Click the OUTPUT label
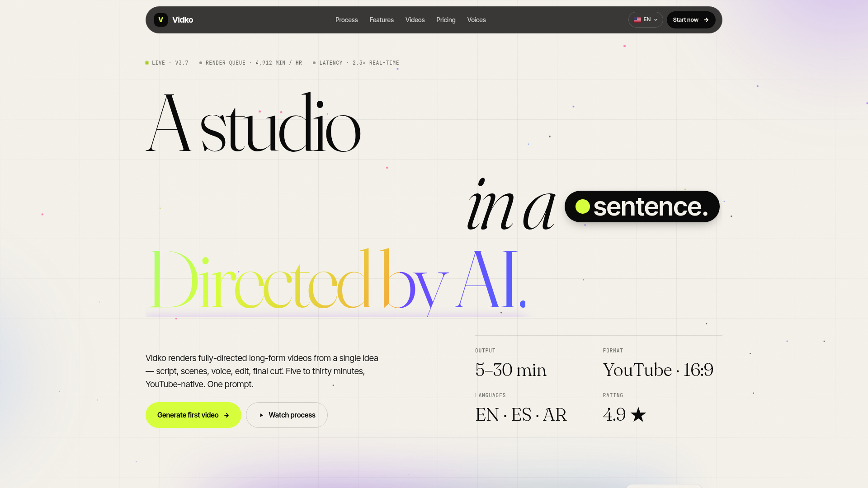The height and width of the screenshot is (488, 868). [485, 351]
